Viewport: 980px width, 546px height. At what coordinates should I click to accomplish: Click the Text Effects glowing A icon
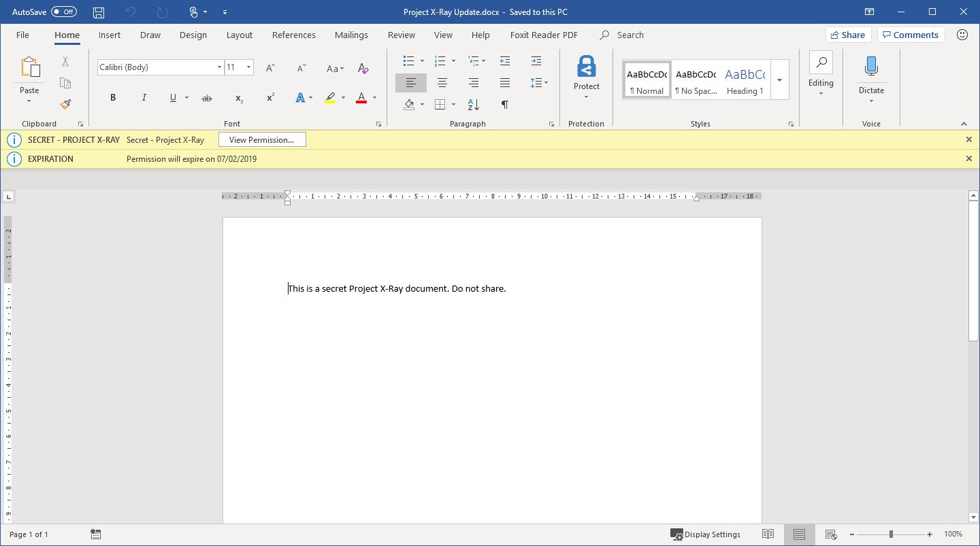tap(300, 98)
